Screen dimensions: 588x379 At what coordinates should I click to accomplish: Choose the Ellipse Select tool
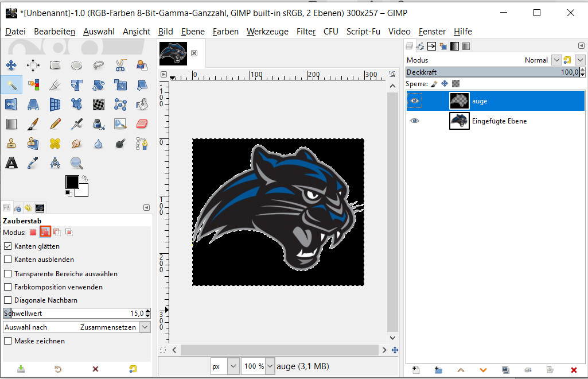77,65
